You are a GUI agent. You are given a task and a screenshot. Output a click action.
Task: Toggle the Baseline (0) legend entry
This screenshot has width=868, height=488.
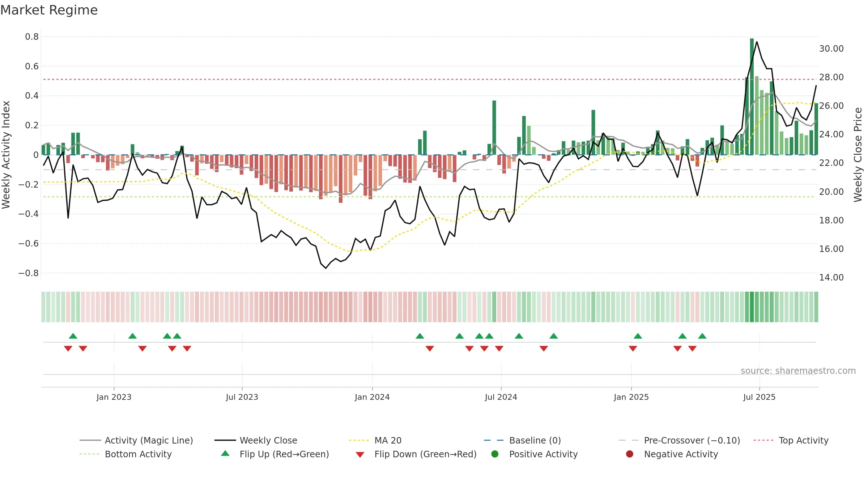click(522, 440)
